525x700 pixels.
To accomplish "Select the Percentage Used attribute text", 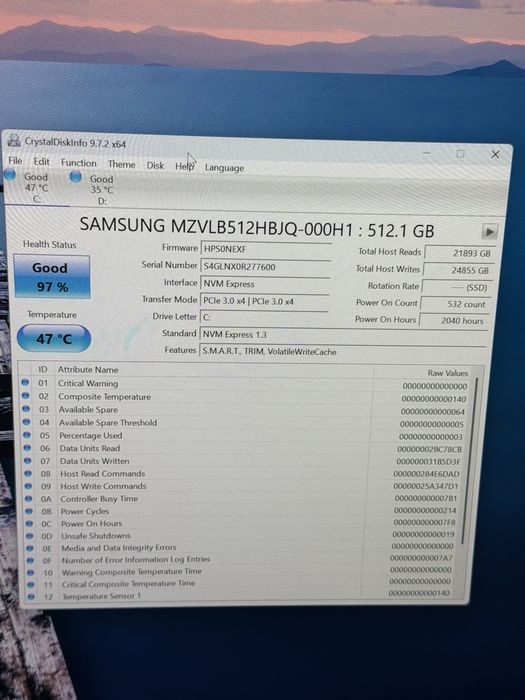I will [x=91, y=435].
